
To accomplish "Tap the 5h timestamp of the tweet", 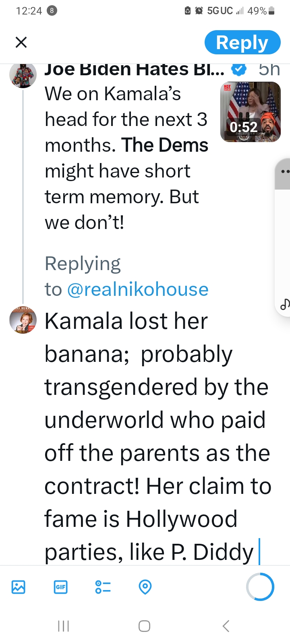I will pyautogui.click(x=269, y=70).
